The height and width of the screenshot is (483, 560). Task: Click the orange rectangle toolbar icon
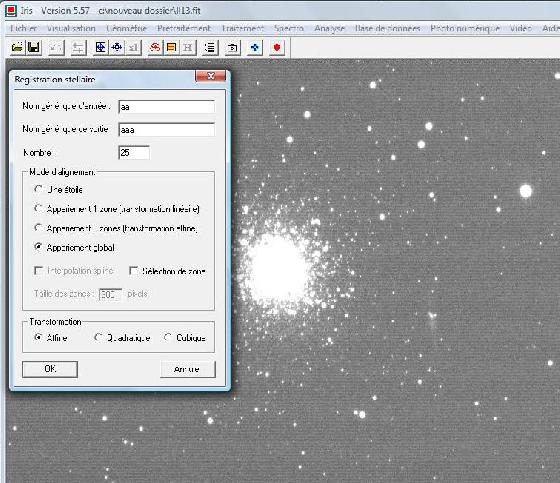171,48
